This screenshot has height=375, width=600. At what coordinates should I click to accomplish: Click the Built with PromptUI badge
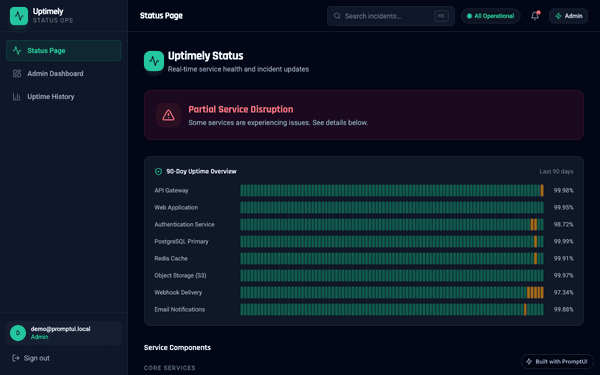557,362
